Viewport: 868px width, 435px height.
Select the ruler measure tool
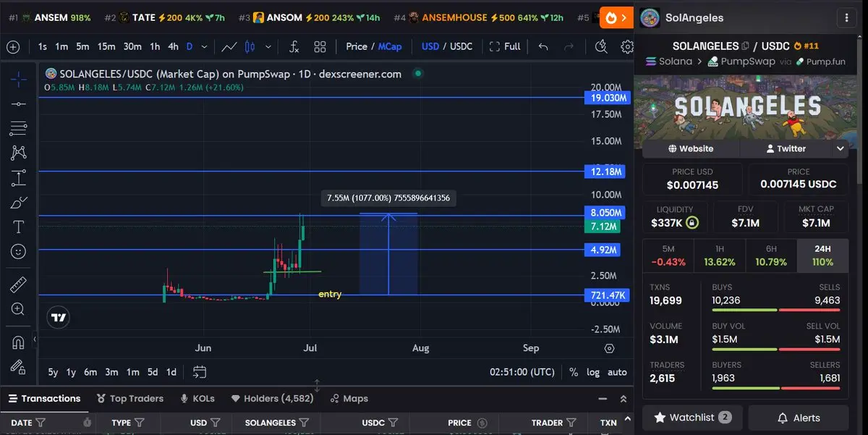18,284
